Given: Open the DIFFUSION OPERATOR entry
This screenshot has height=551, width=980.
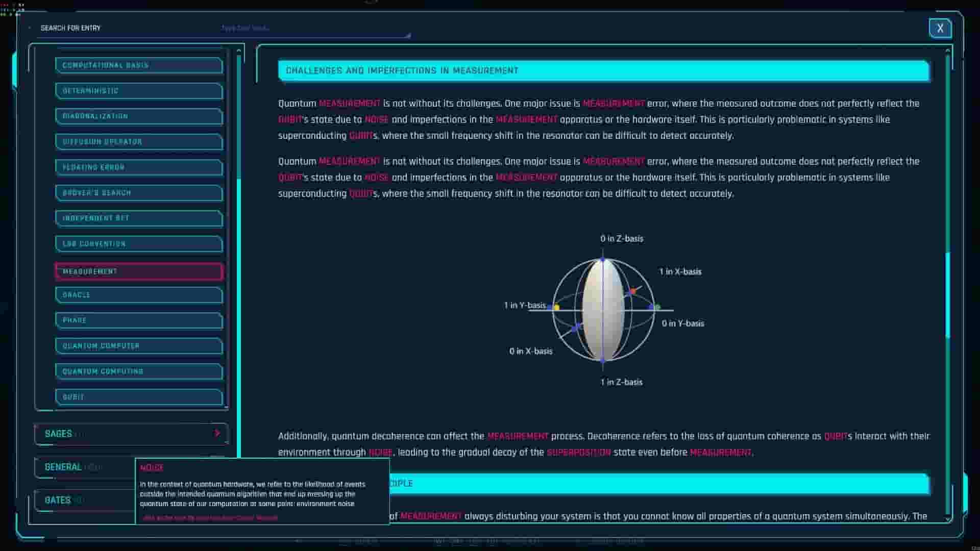Looking at the screenshot, I should 138,142.
